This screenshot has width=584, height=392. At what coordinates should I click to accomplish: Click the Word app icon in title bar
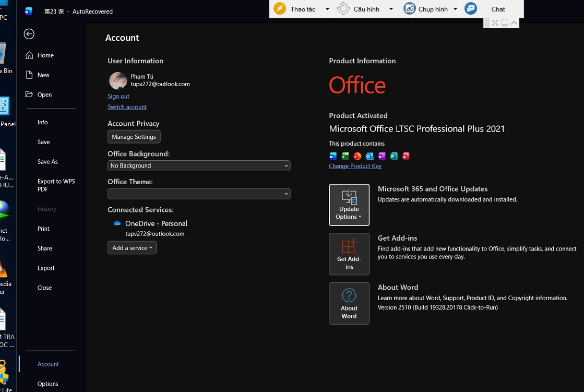point(28,11)
